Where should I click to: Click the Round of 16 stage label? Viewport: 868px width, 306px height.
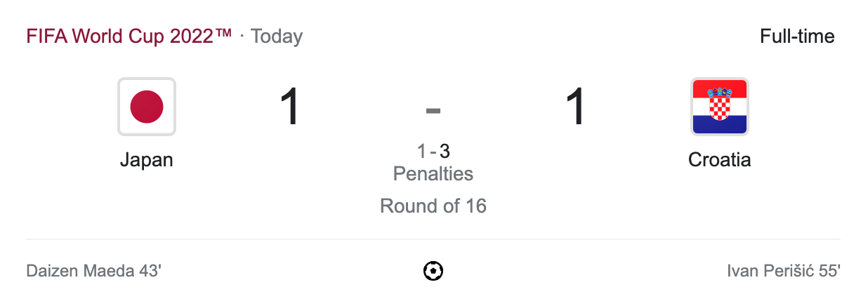pyautogui.click(x=433, y=206)
